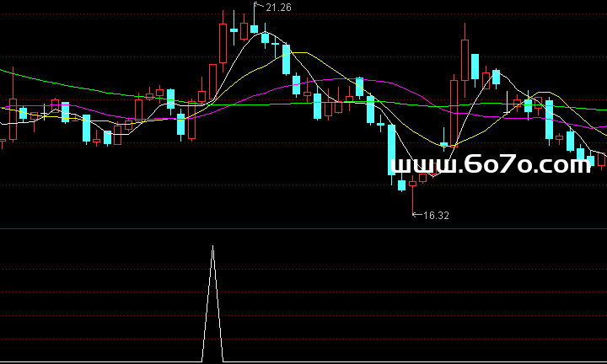This screenshot has height=364, width=607.
Task: Select the white signal spike peak in lower indicator panel
Action: click(x=212, y=303)
